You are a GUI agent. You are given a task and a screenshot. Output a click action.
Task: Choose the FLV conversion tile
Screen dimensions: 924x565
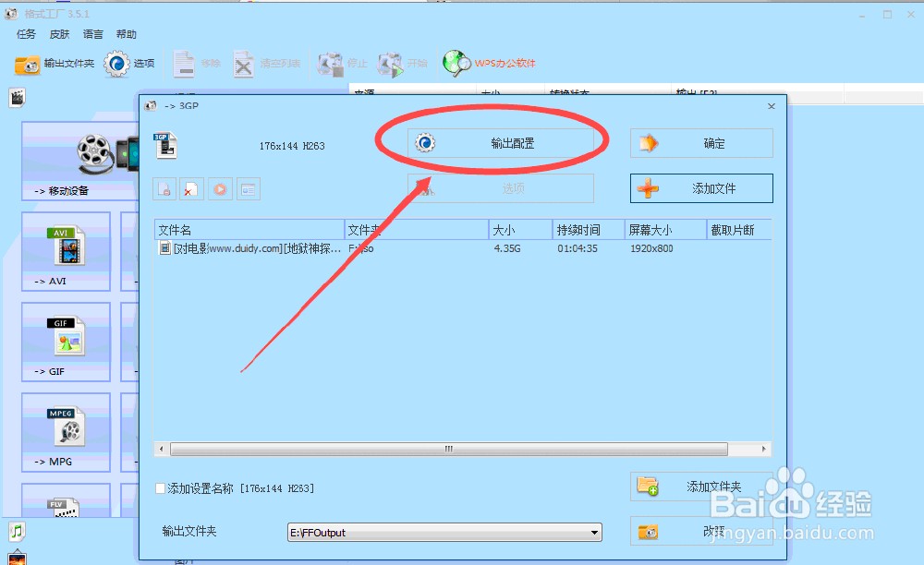(66, 500)
